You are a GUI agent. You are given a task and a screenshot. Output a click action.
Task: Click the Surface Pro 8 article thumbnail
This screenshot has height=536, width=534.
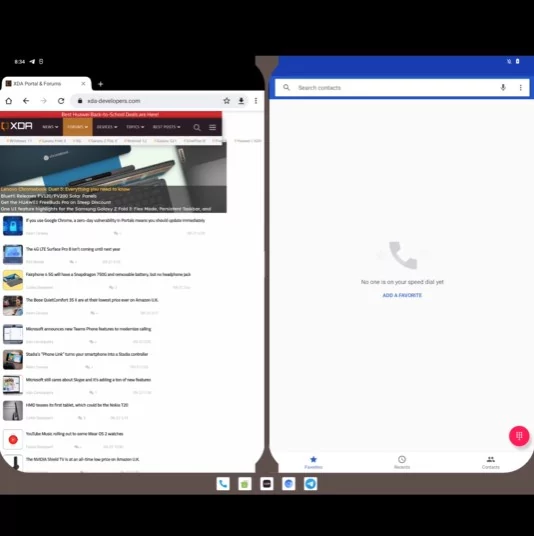click(13, 254)
